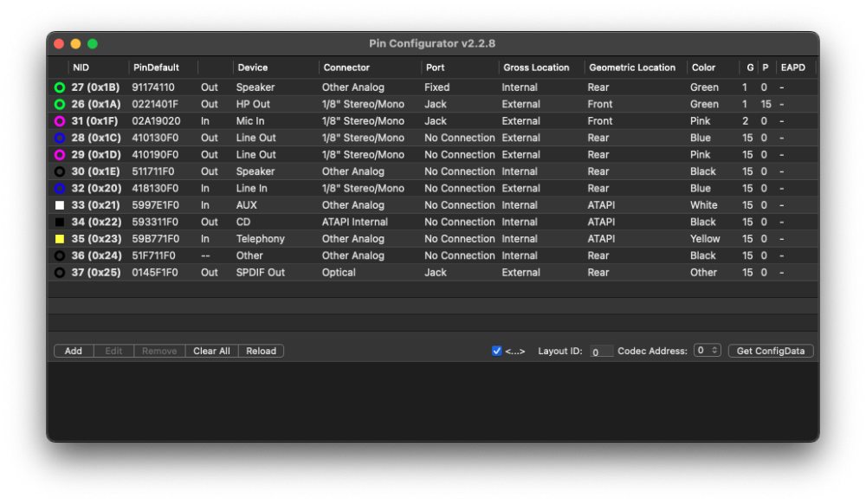Viewport: 866px width, 504px height.
Task: Sort by NID column header
Action: 81,68
